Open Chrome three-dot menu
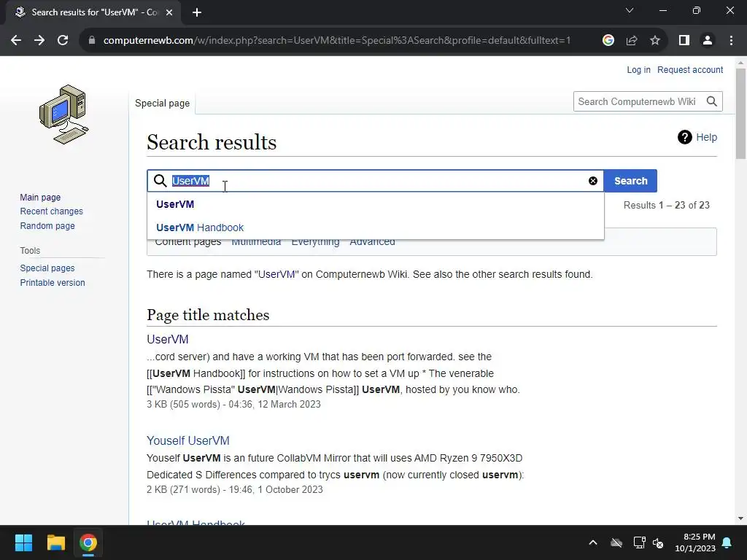 tap(731, 41)
